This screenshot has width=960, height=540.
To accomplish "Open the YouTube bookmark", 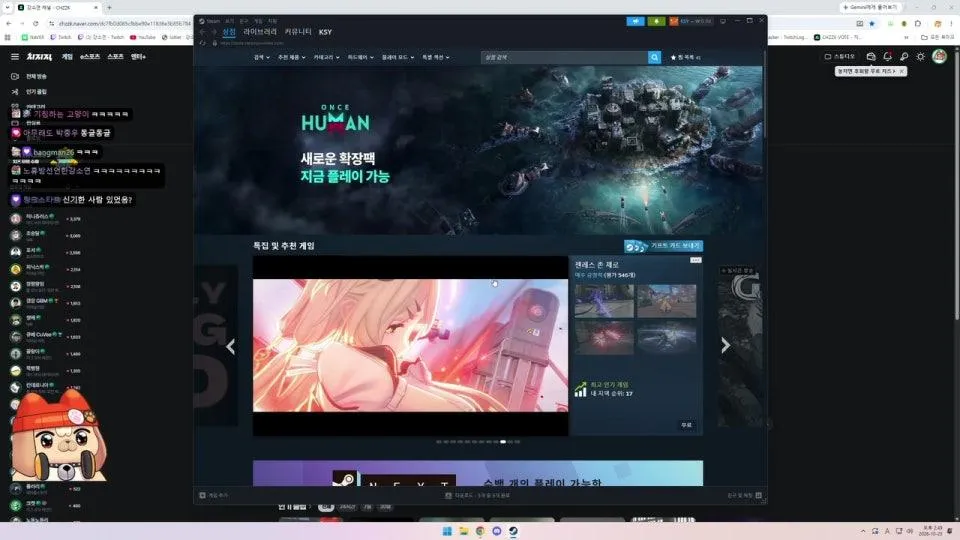I will click(143, 37).
